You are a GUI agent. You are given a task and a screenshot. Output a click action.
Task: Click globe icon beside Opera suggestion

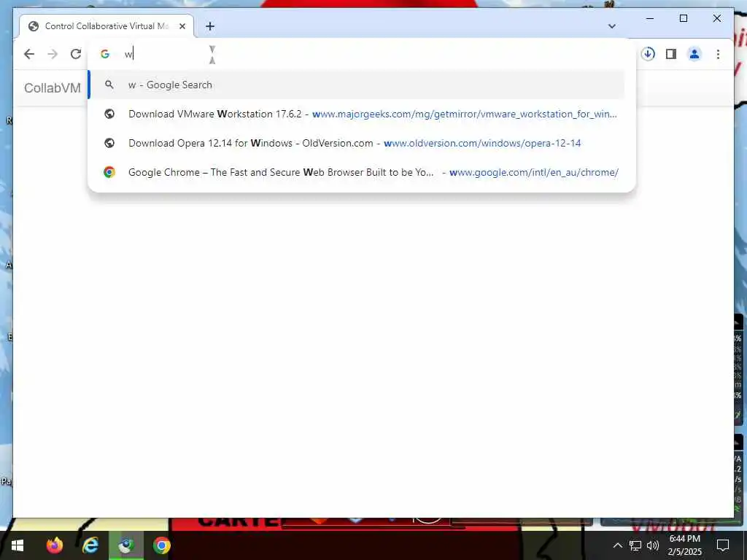pyautogui.click(x=109, y=143)
